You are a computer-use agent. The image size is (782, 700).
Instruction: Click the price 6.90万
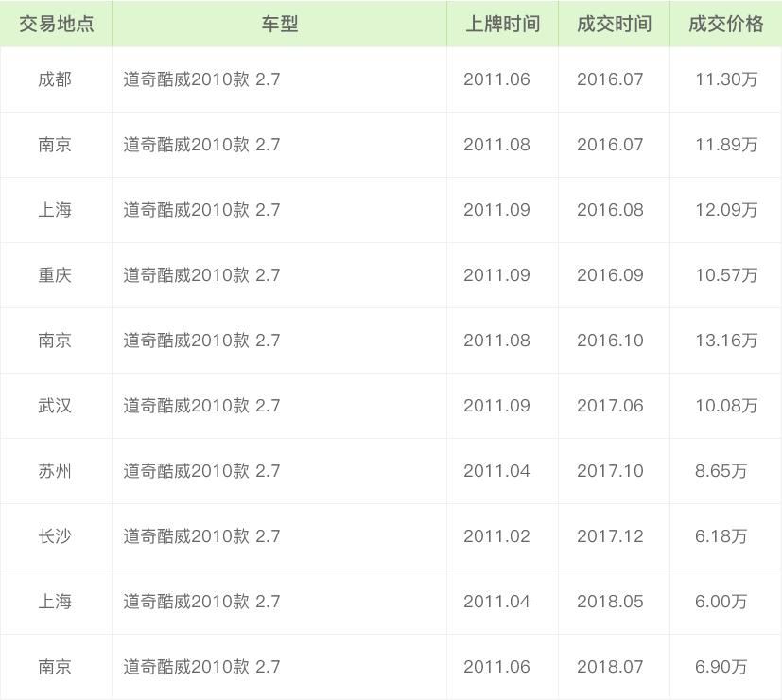pyautogui.click(x=721, y=667)
